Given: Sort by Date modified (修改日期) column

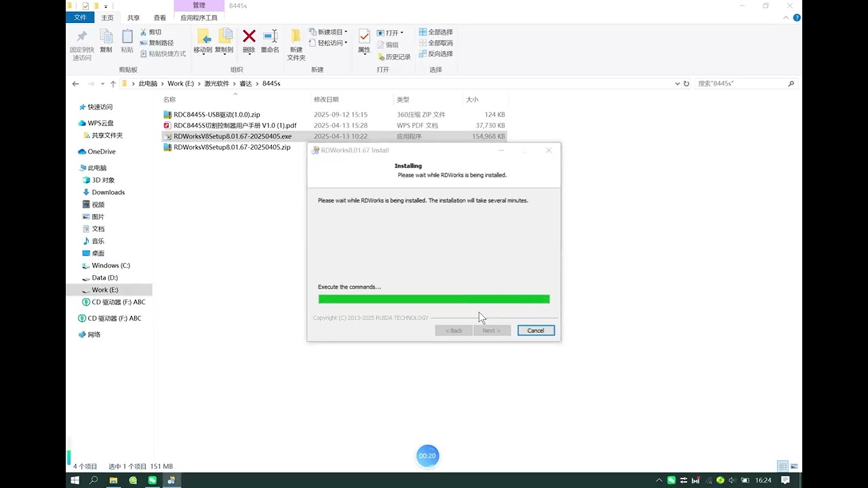Looking at the screenshot, I should coord(326,100).
